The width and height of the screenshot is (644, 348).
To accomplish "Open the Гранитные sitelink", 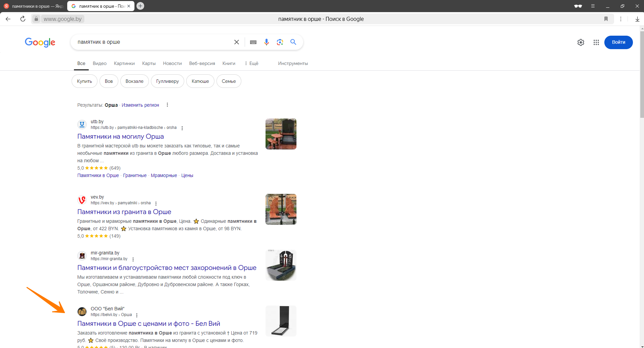I will pos(135,175).
